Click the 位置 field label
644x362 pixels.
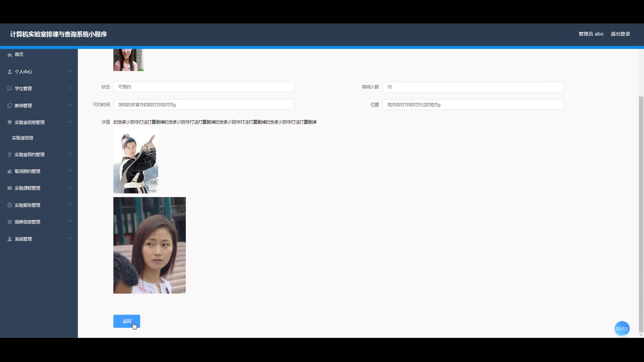click(x=375, y=105)
